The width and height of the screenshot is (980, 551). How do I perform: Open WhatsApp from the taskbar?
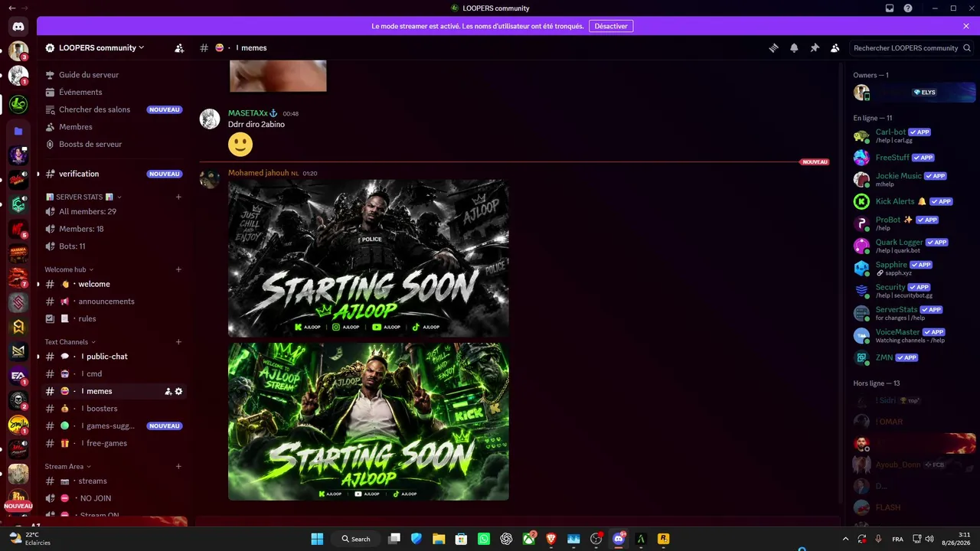(484, 539)
